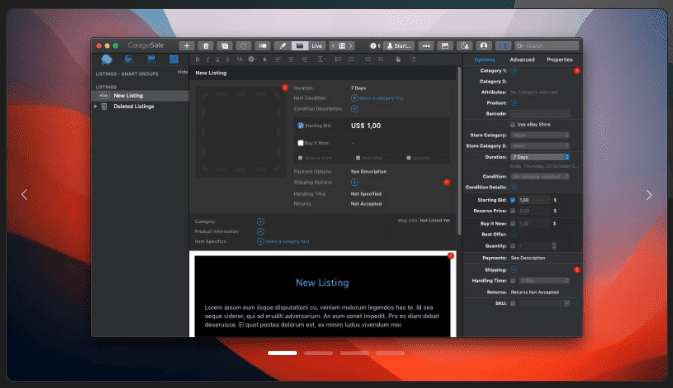This screenshot has width=673, height=388.
Task: Enable the Buy It Now checkbox in the listing editor
Action: pyautogui.click(x=300, y=143)
